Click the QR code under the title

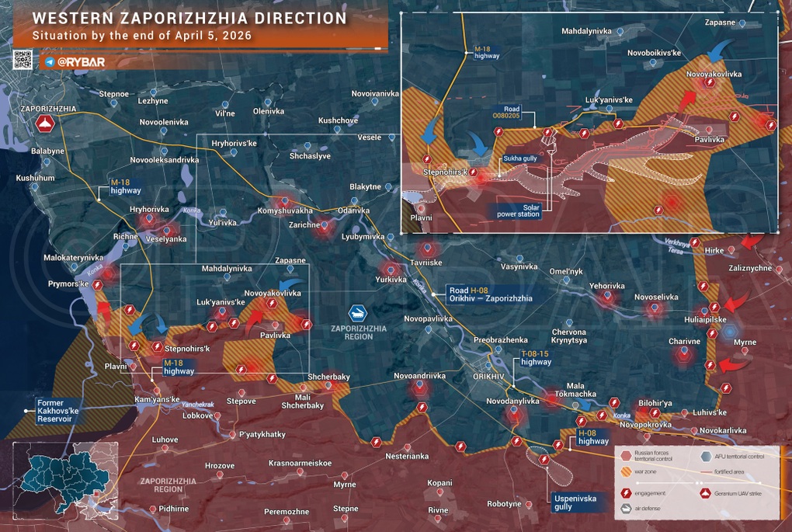point(23,59)
